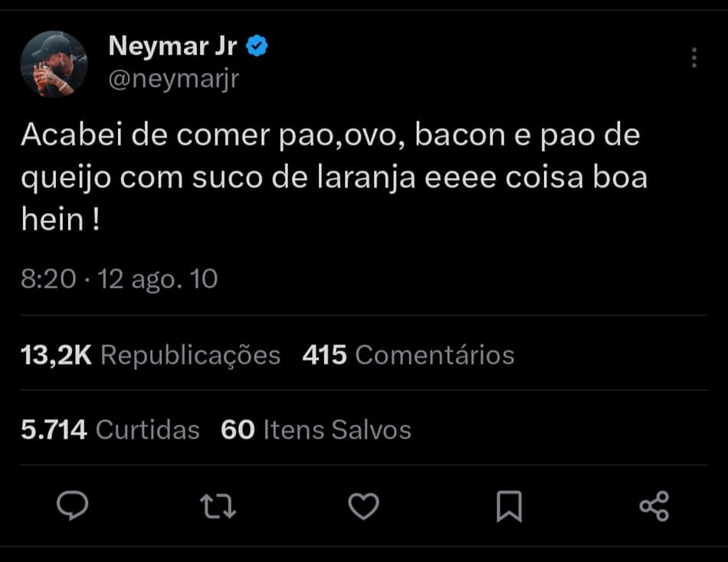Click the @neymarjr handle
Viewport: 728px width, 562px height.
tap(174, 79)
